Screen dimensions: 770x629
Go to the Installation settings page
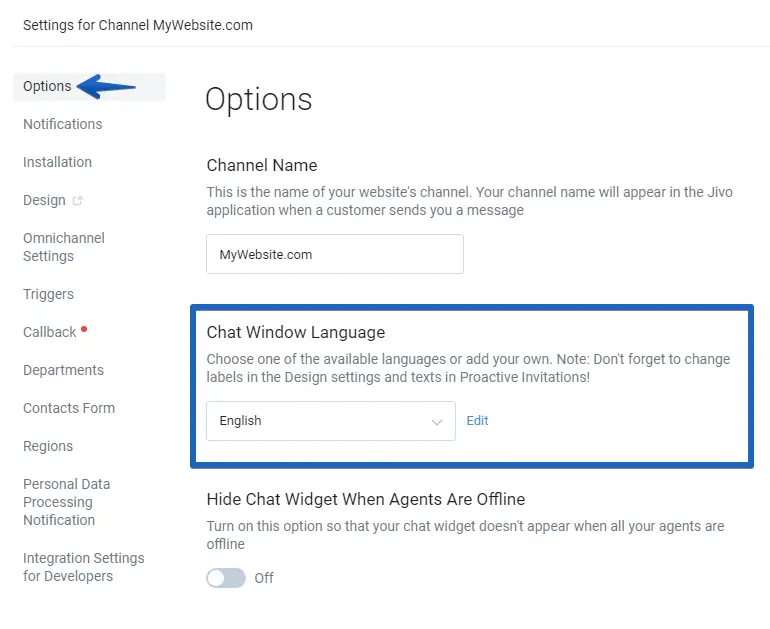[x=57, y=162]
